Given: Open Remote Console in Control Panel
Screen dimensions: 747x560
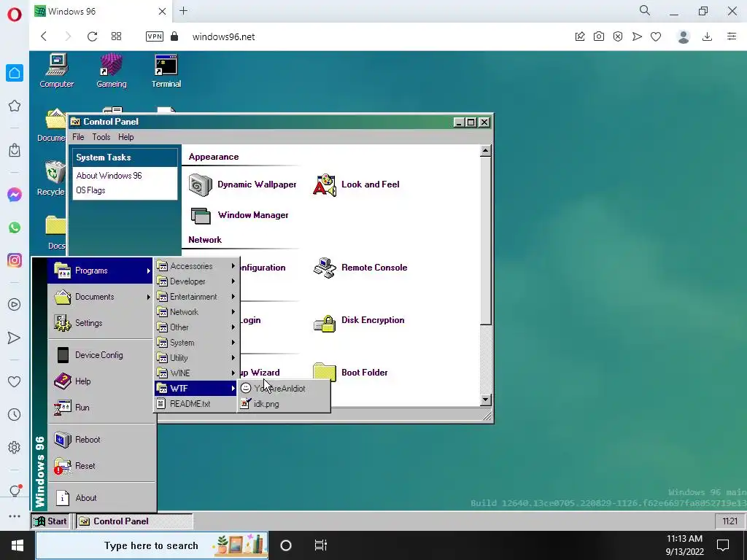Looking at the screenshot, I should click(360, 268).
